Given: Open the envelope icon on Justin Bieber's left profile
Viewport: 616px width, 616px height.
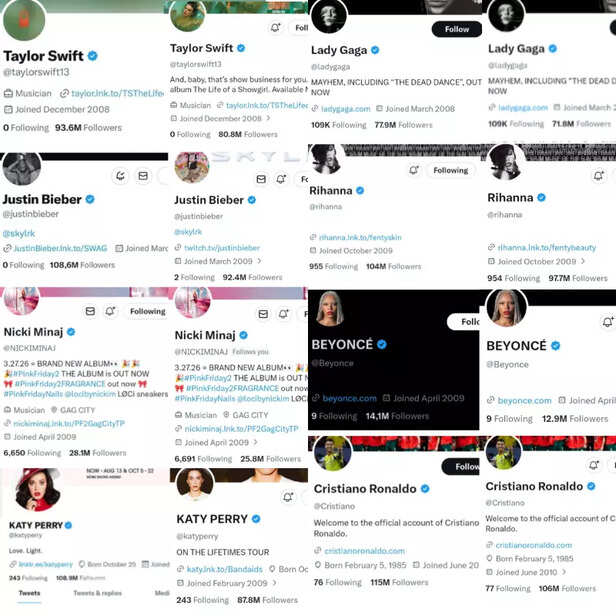Looking at the screenshot, I should click(x=143, y=176).
